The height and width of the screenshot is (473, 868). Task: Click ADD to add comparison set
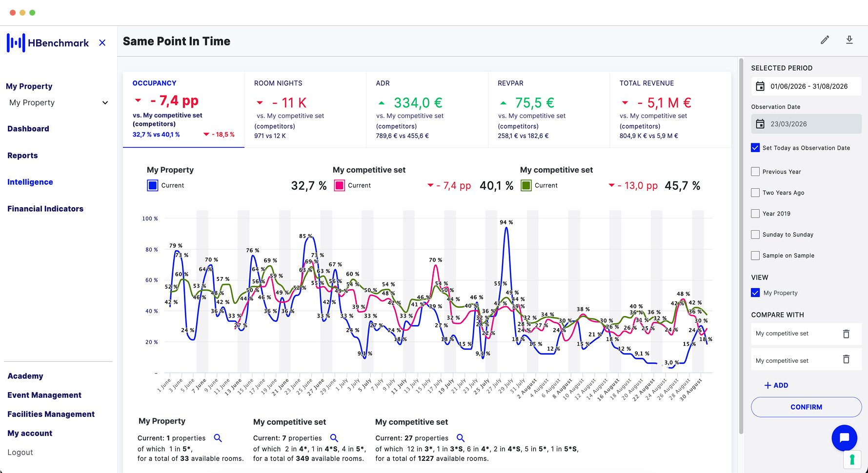click(776, 385)
